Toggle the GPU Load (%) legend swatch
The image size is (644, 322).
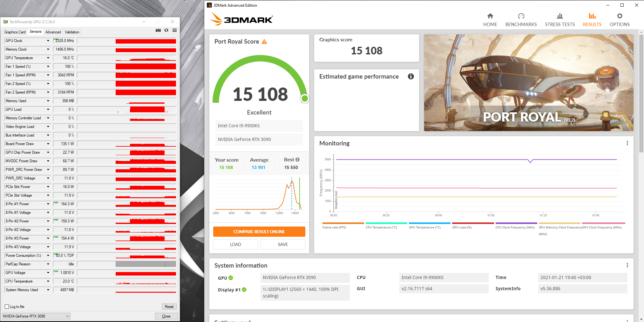[x=473, y=223]
